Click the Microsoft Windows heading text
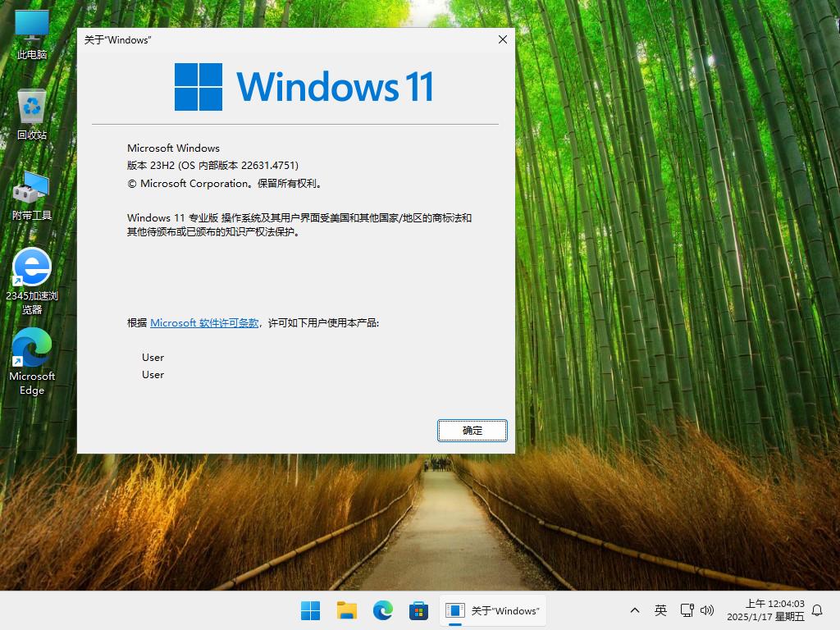Screen dimensions: 840x630 (x=173, y=148)
